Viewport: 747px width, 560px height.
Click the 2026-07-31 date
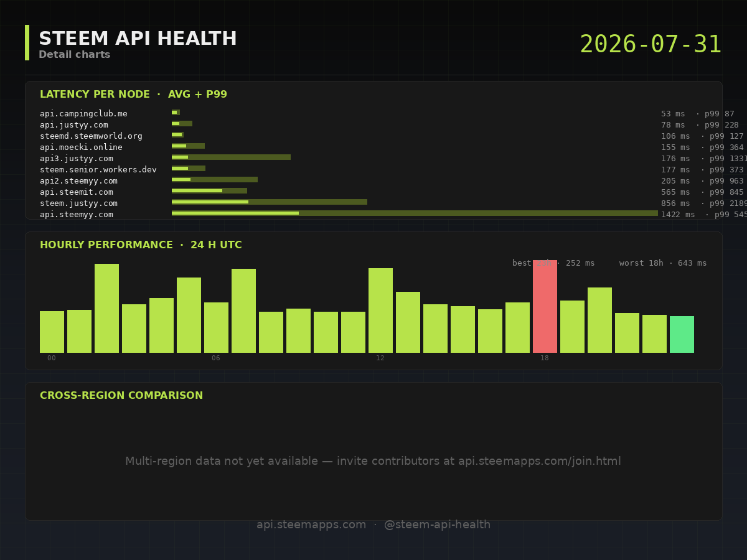point(651,45)
